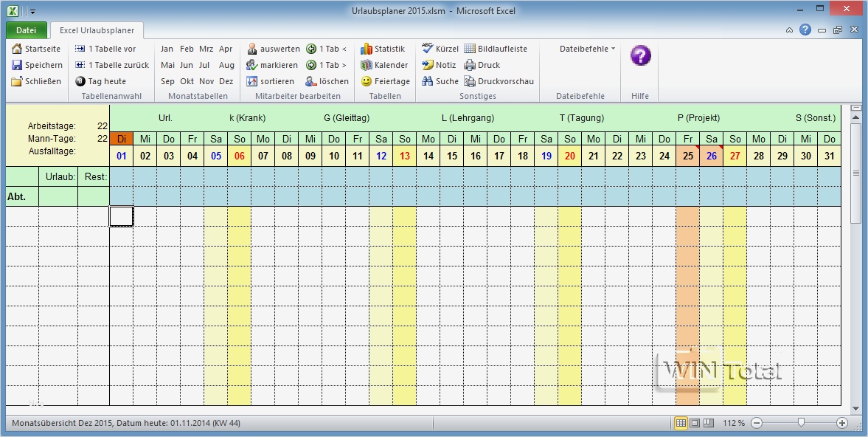This screenshot has width=868, height=437.
Task: Toggle the Bildlaufleiste option
Action: [x=496, y=49]
